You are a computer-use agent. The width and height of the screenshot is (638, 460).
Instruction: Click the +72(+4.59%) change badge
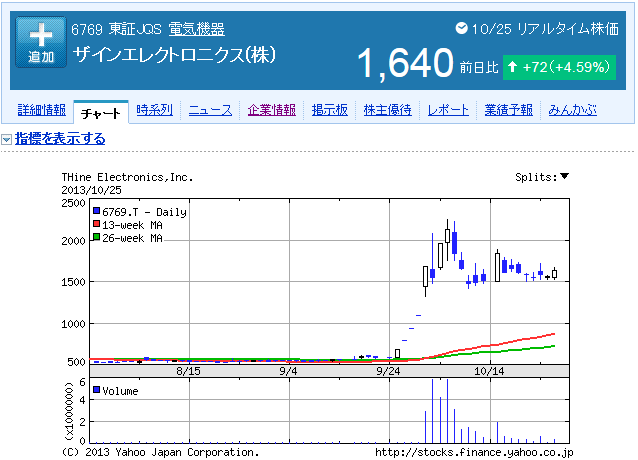pyautogui.click(x=559, y=67)
